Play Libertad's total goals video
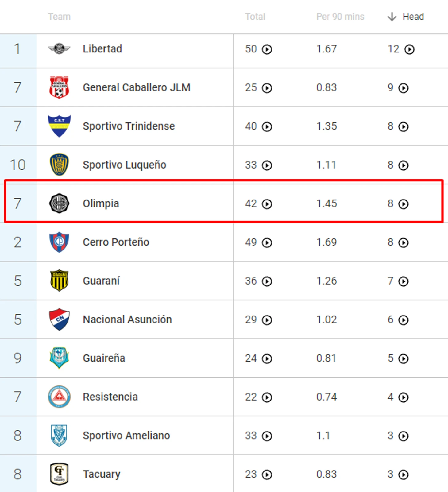The width and height of the screenshot is (448, 492). click(x=267, y=49)
